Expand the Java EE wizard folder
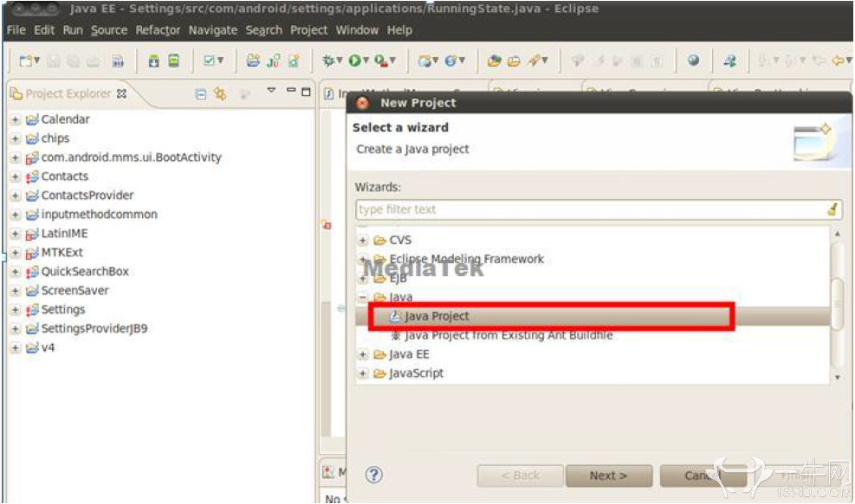This screenshot has width=855, height=504. 363,355
